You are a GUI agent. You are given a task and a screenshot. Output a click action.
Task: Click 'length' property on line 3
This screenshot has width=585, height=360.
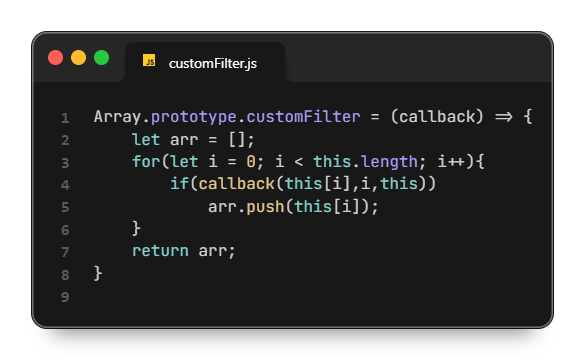pos(390,162)
